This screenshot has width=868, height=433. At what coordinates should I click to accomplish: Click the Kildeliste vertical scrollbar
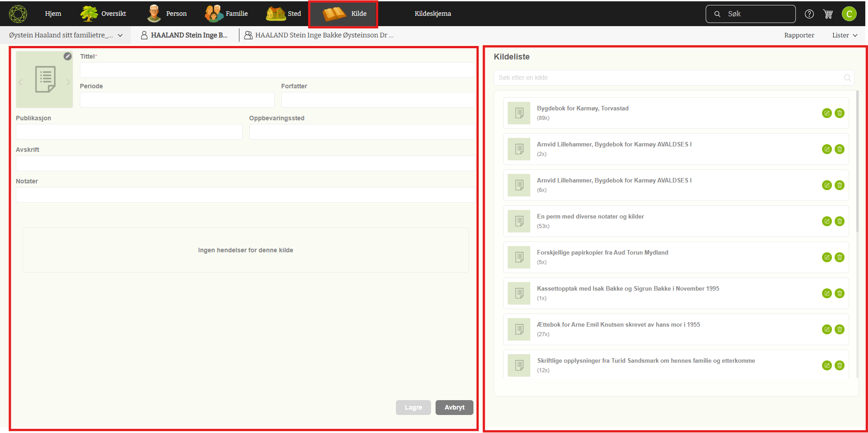click(857, 162)
